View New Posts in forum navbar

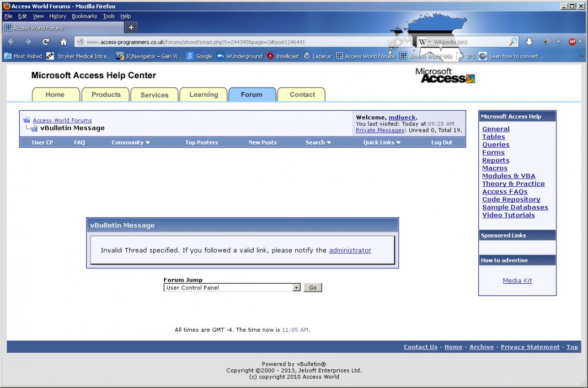tap(263, 142)
